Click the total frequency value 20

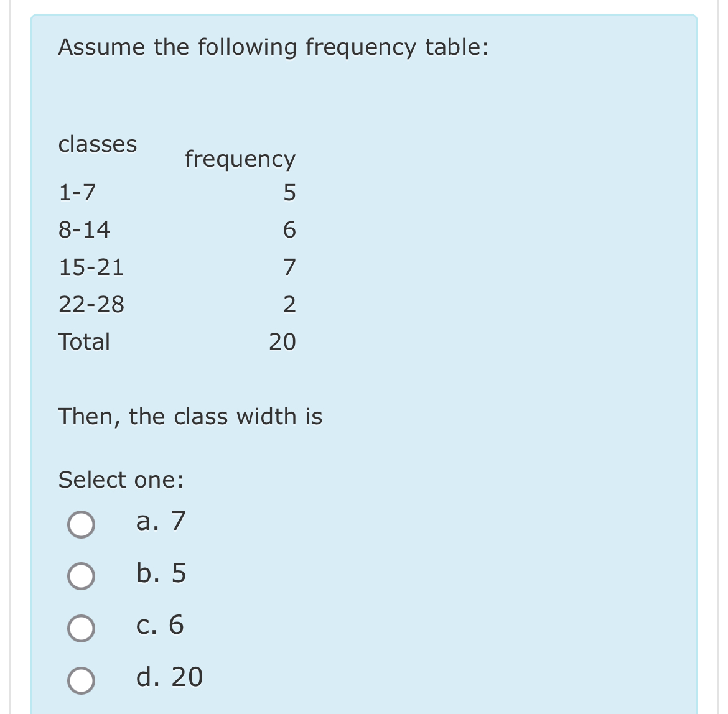click(x=282, y=341)
